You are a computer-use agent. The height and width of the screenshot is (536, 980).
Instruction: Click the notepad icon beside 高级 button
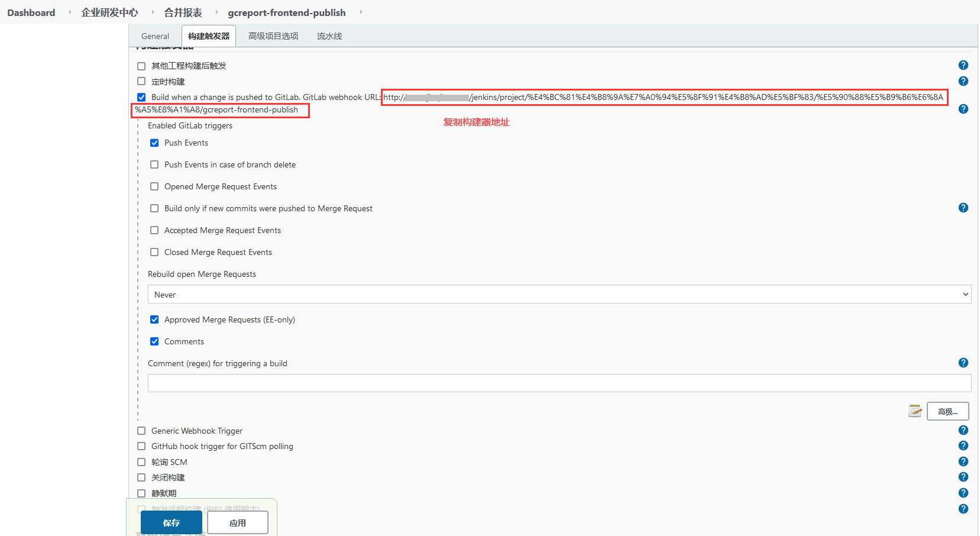tap(915, 411)
